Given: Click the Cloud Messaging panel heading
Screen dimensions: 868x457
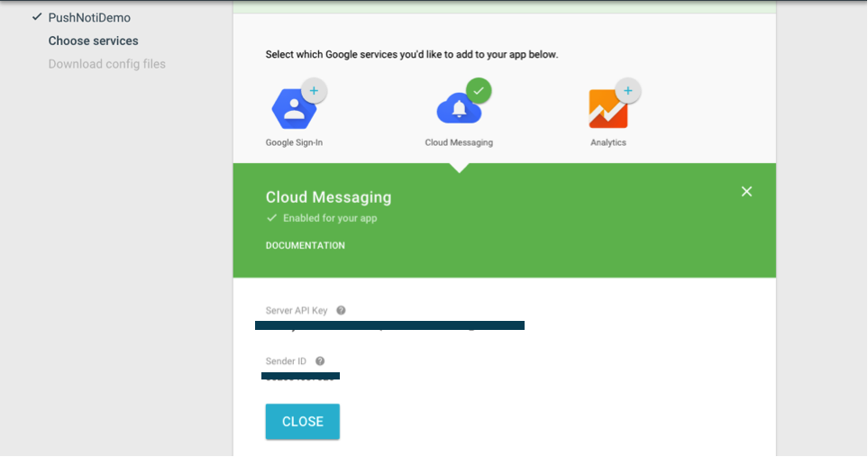Looking at the screenshot, I should pyautogui.click(x=328, y=197).
